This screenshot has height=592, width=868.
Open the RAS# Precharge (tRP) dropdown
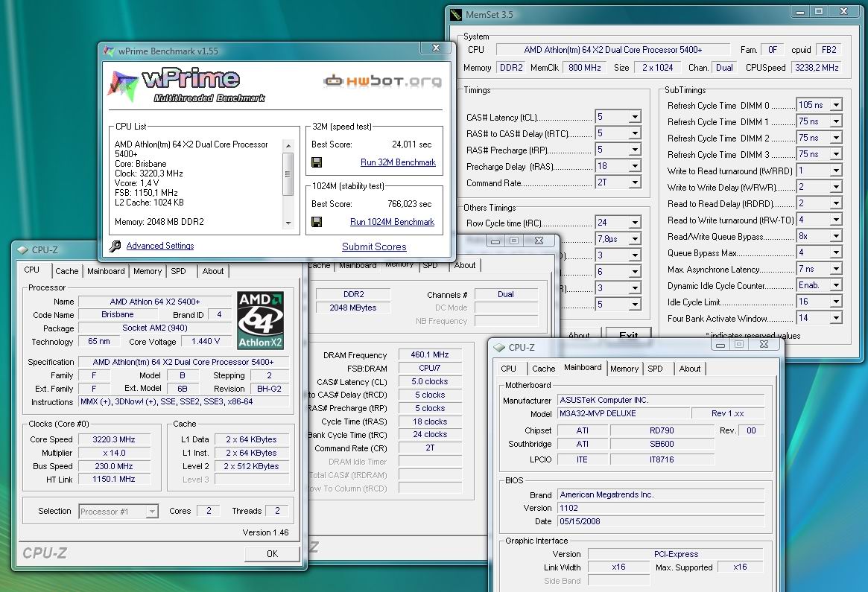(x=635, y=150)
